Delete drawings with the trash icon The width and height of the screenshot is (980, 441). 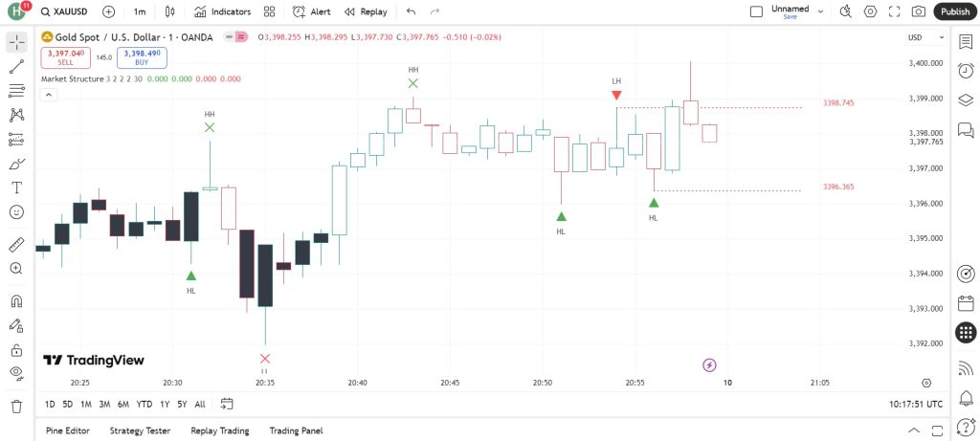tap(17, 406)
